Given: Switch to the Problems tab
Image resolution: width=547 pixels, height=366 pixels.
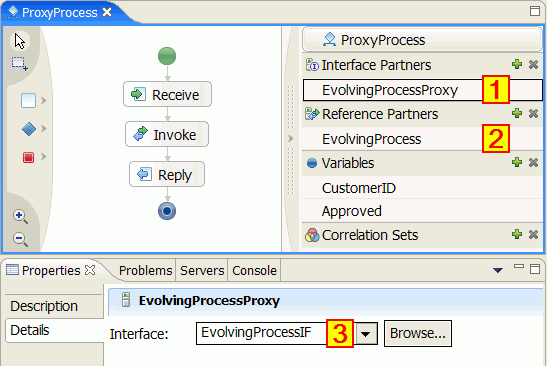Looking at the screenshot, I should tap(145, 270).
